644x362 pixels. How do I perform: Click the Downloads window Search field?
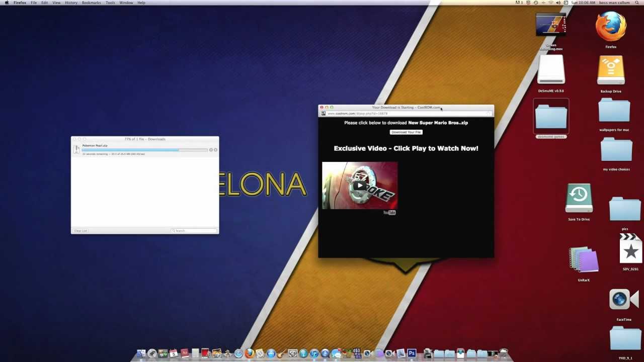click(x=194, y=231)
